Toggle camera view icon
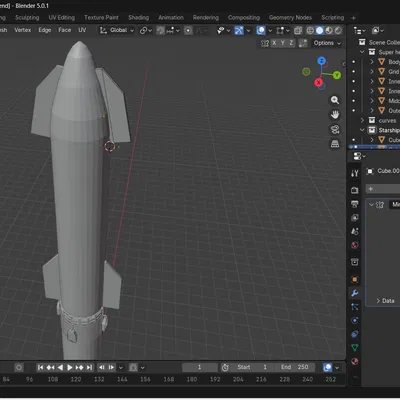Image resolution: width=400 pixels, height=400 pixels. [335, 129]
